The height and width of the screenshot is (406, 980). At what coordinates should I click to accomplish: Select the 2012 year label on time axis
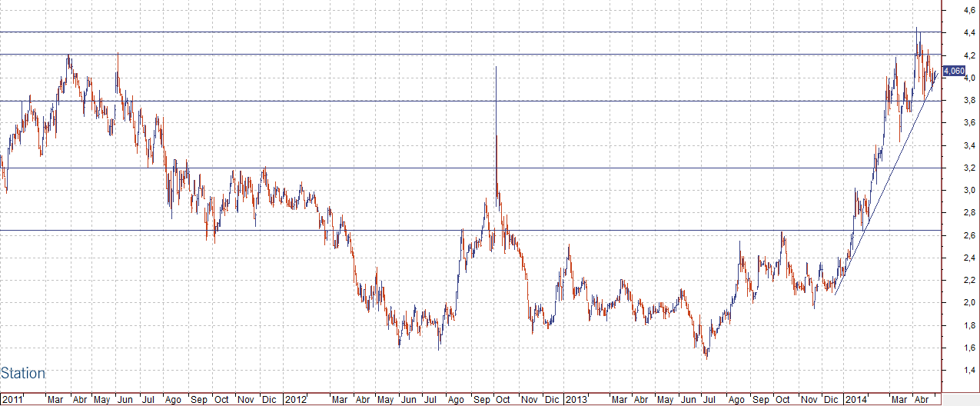click(295, 400)
